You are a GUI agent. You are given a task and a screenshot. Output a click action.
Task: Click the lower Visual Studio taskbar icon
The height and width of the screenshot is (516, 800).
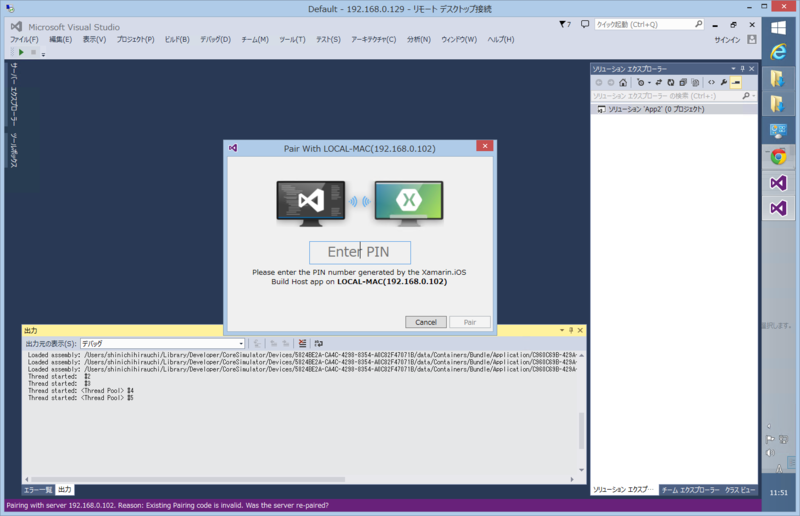click(x=778, y=208)
